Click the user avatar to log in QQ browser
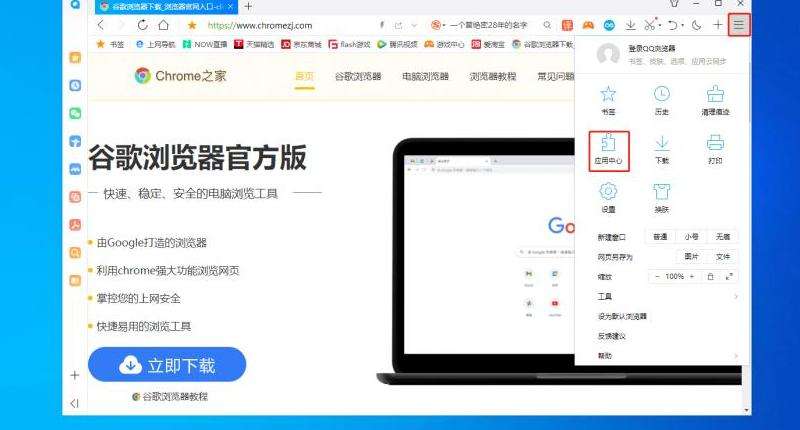Viewport: 800px width, 430px height. tap(608, 54)
